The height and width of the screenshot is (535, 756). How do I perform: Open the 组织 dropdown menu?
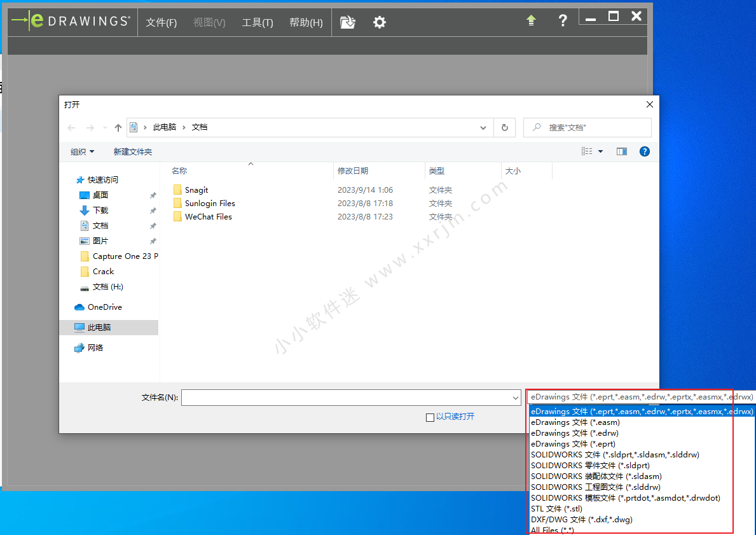[83, 151]
